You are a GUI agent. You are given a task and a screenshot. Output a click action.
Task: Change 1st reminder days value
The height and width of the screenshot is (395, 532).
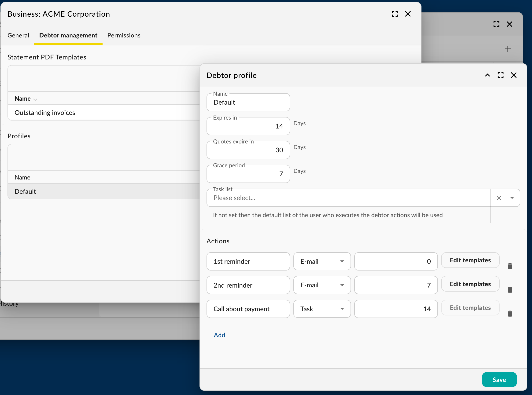click(396, 261)
